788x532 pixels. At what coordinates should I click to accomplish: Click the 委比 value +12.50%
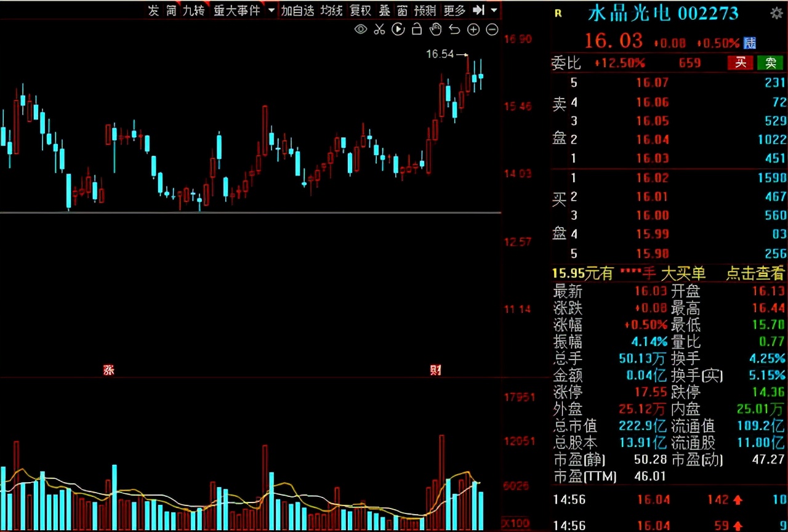pyautogui.click(x=620, y=63)
